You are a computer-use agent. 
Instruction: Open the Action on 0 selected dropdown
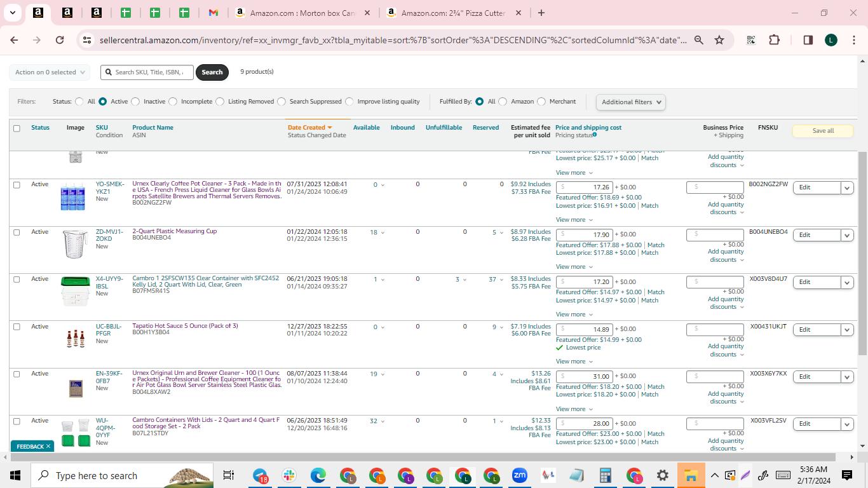click(50, 72)
